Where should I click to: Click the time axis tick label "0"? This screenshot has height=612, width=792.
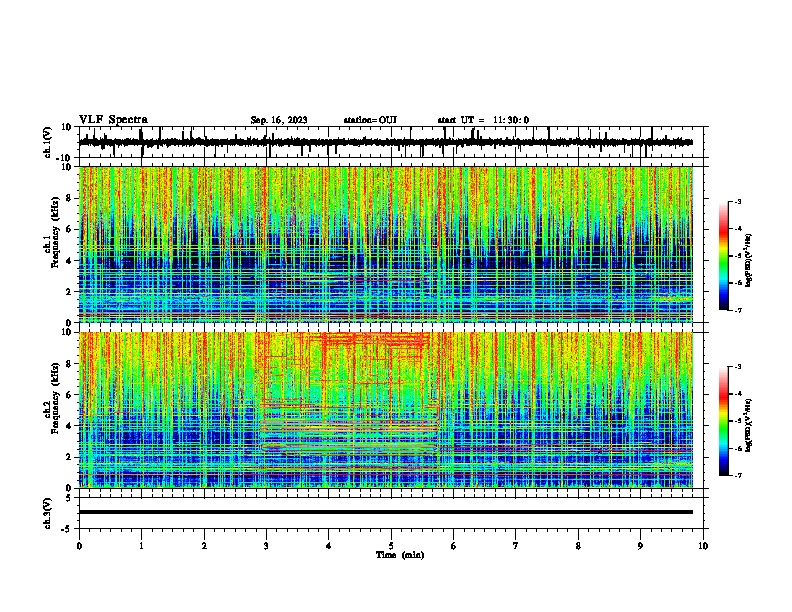pyautogui.click(x=79, y=546)
